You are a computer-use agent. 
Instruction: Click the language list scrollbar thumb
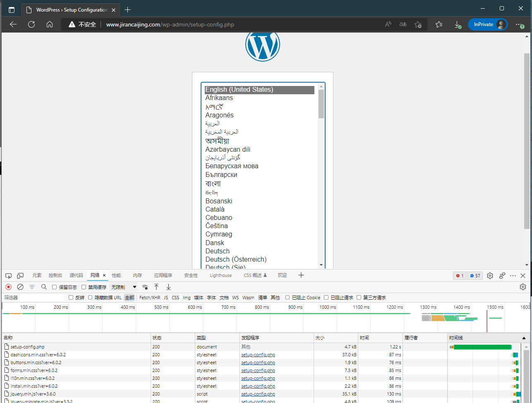pyautogui.click(x=321, y=104)
